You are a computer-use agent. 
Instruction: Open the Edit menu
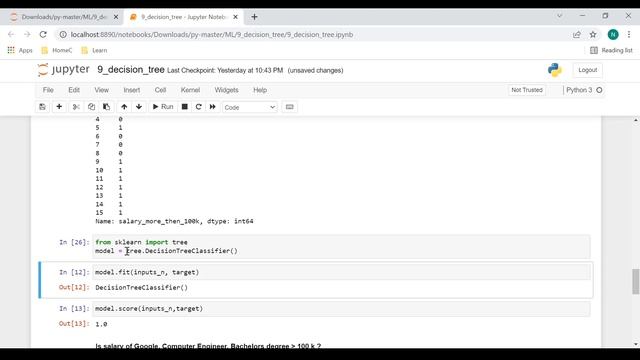pos(74,90)
